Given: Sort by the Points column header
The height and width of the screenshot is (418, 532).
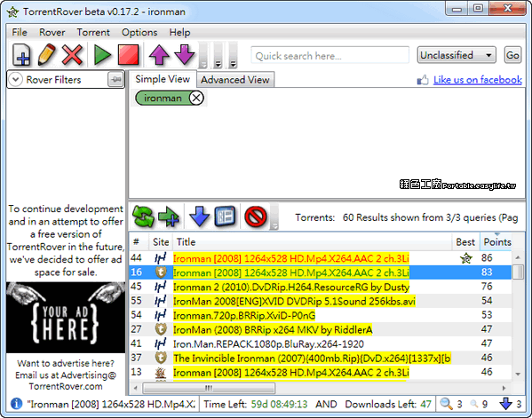Looking at the screenshot, I should tap(497, 242).
